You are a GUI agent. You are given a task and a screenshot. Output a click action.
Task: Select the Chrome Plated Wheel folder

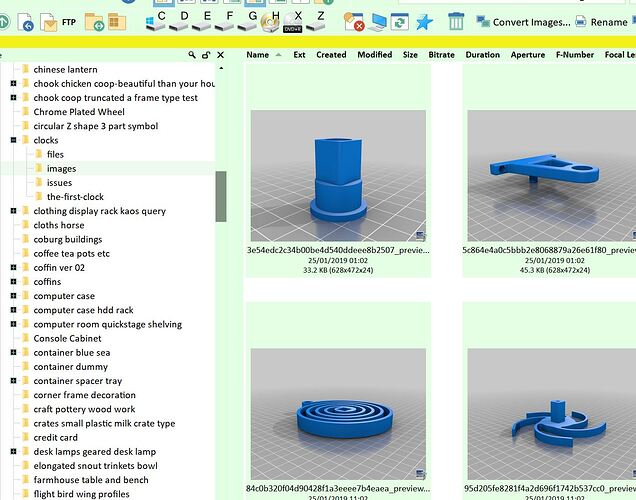coord(79,112)
